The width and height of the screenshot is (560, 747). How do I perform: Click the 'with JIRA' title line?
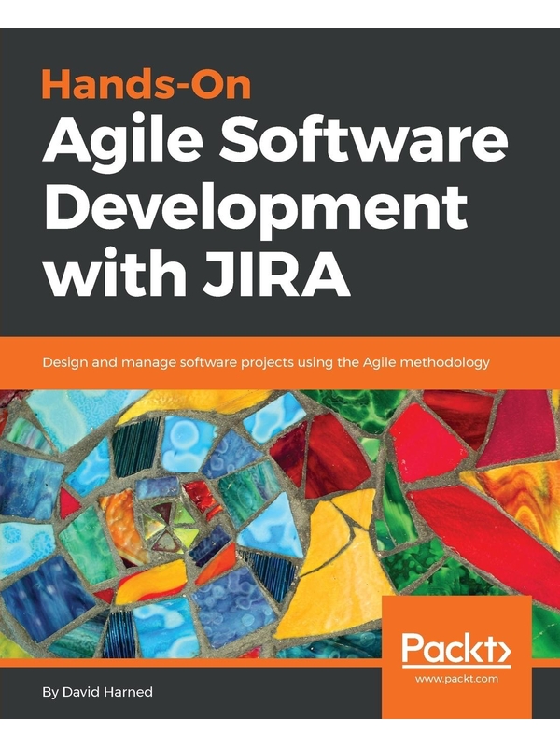tap(197, 273)
